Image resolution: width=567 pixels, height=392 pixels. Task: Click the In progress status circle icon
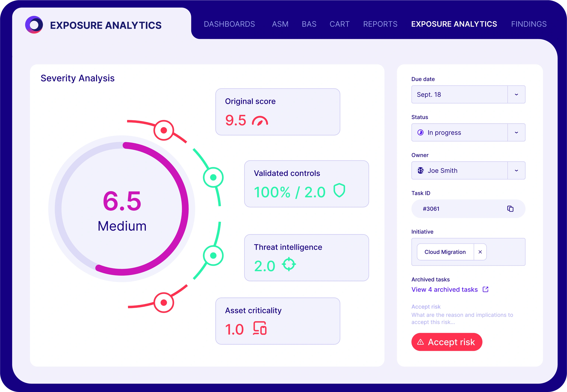(420, 133)
